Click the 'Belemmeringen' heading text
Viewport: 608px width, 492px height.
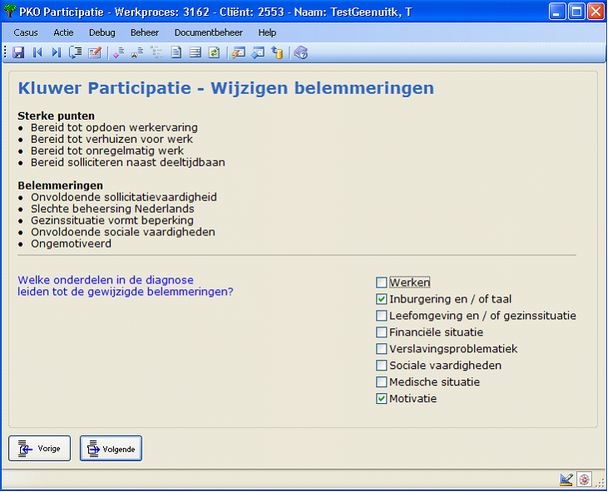pyautogui.click(x=60, y=186)
